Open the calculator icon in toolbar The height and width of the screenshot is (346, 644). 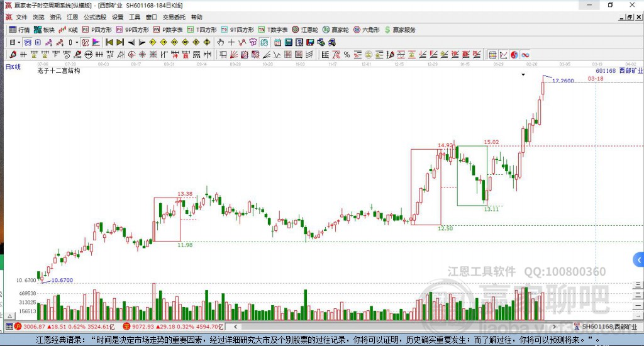288,42
